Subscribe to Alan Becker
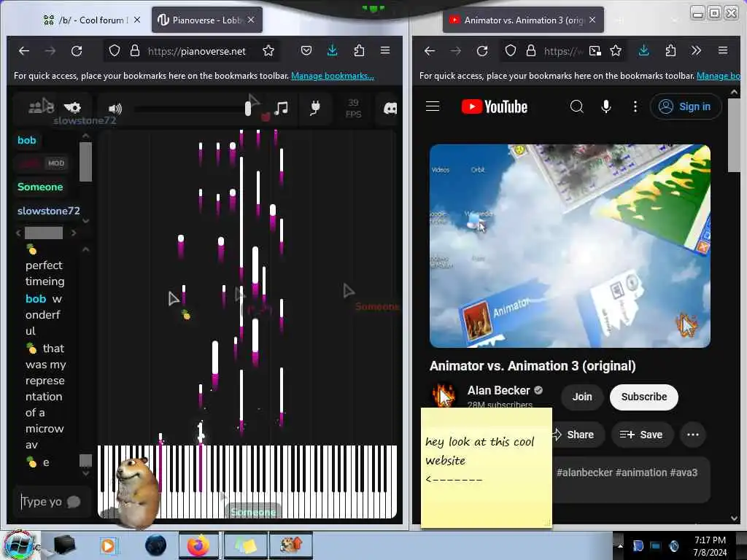The width and height of the screenshot is (747, 560). pyautogui.click(x=643, y=397)
